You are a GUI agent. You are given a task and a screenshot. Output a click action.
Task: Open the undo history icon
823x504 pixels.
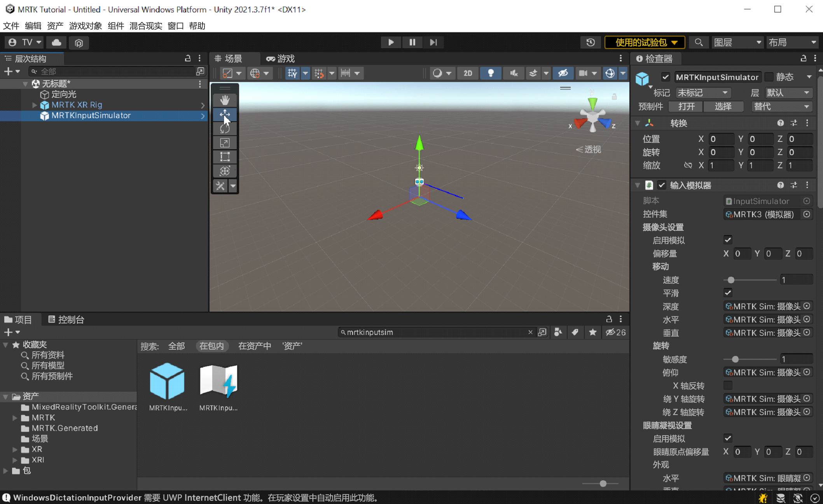590,42
